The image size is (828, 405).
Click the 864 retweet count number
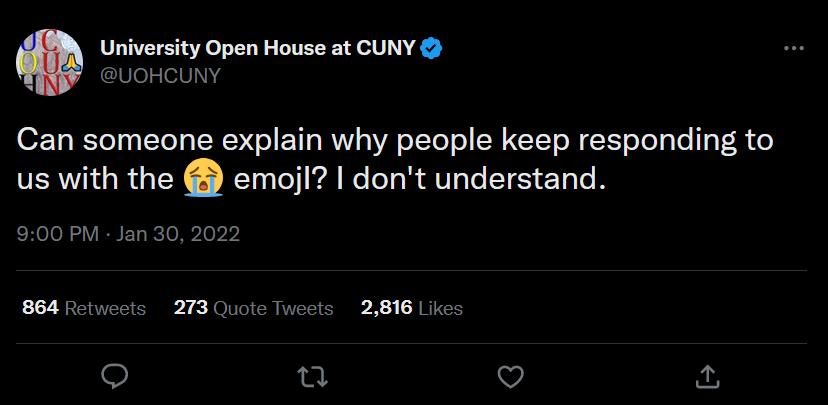point(40,308)
